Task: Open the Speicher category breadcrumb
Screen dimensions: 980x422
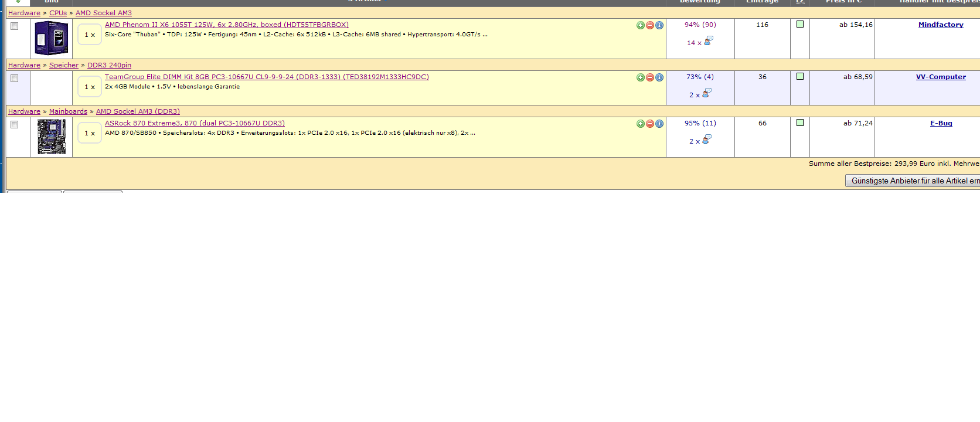Action: click(64, 65)
